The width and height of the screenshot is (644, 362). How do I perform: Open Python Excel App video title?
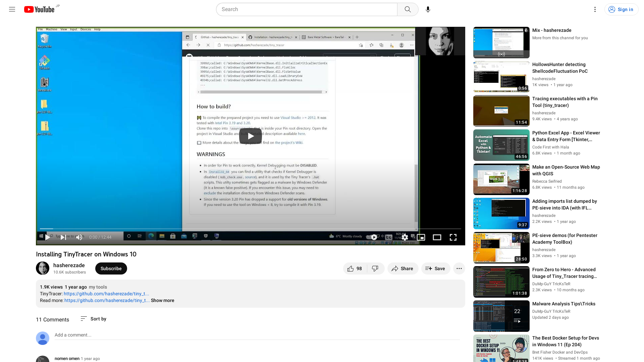(x=566, y=136)
